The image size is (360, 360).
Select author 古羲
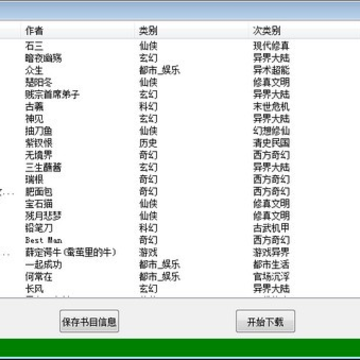pyautogui.click(x=34, y=107)
